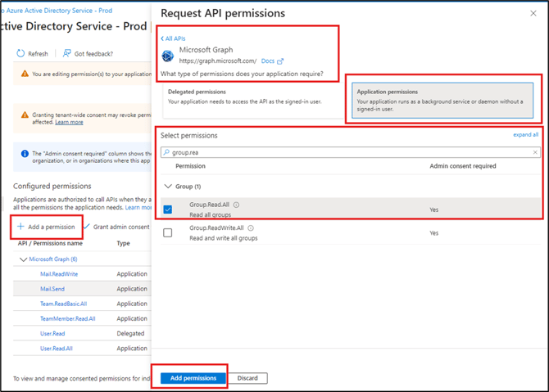Click info icon beside Group.ReadWrite.All
The height and width of the screenshot is (392, 549).
pos(250,228)
